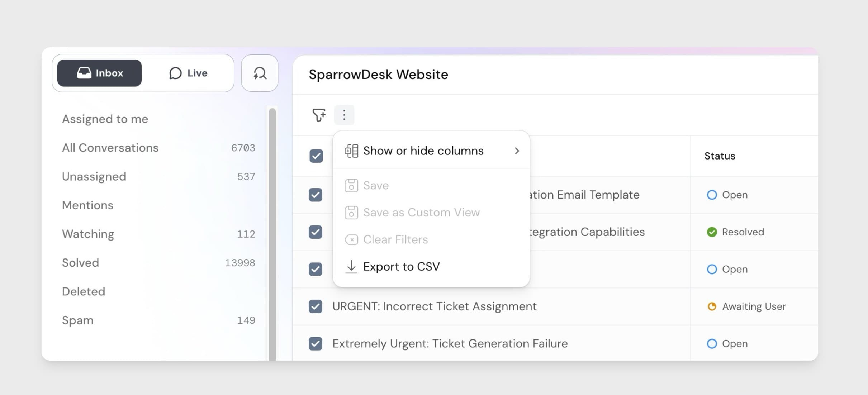868x395 pixels.
Task: Select Export to CSV from menu
Action: pos(431,267)
